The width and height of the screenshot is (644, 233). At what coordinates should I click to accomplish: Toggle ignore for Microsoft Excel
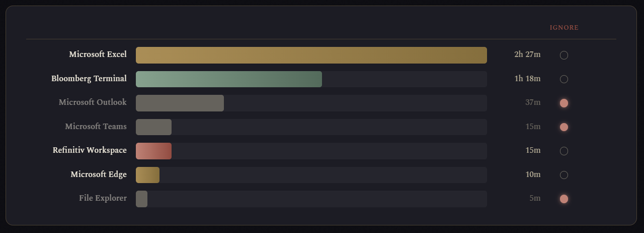(563, 55)
